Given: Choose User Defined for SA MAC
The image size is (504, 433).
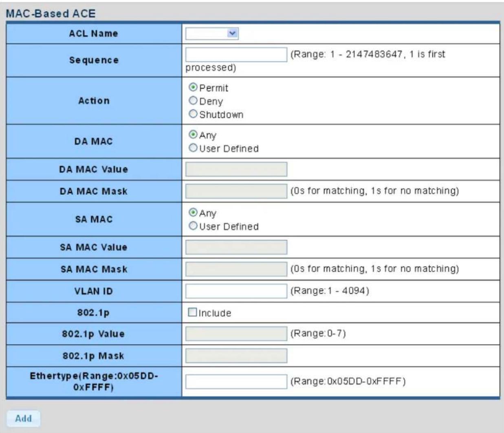Looking at the screenshot, I should [193, 226].
